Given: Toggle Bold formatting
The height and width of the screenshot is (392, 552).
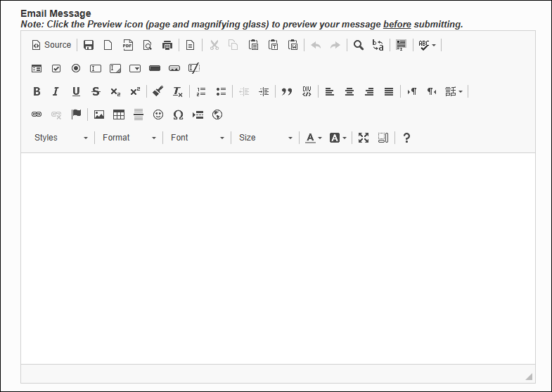Looking at the screenshot, I should coord(37,92).
